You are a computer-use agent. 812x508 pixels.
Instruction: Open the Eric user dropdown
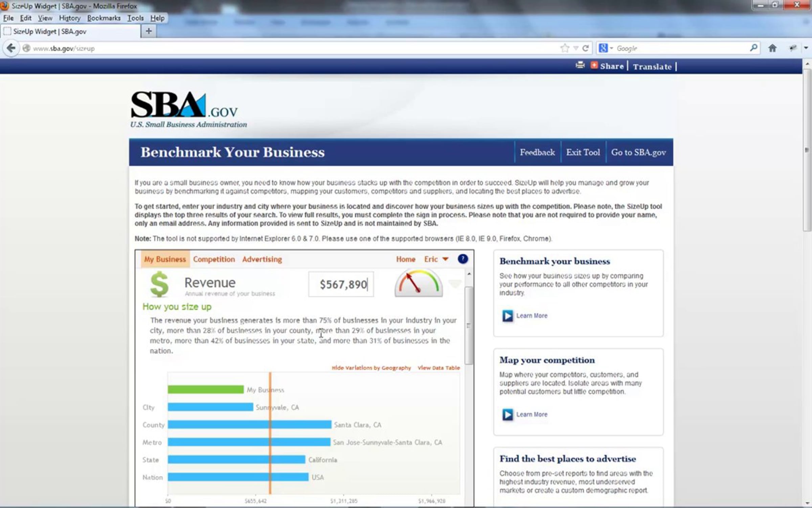(436, 259)
